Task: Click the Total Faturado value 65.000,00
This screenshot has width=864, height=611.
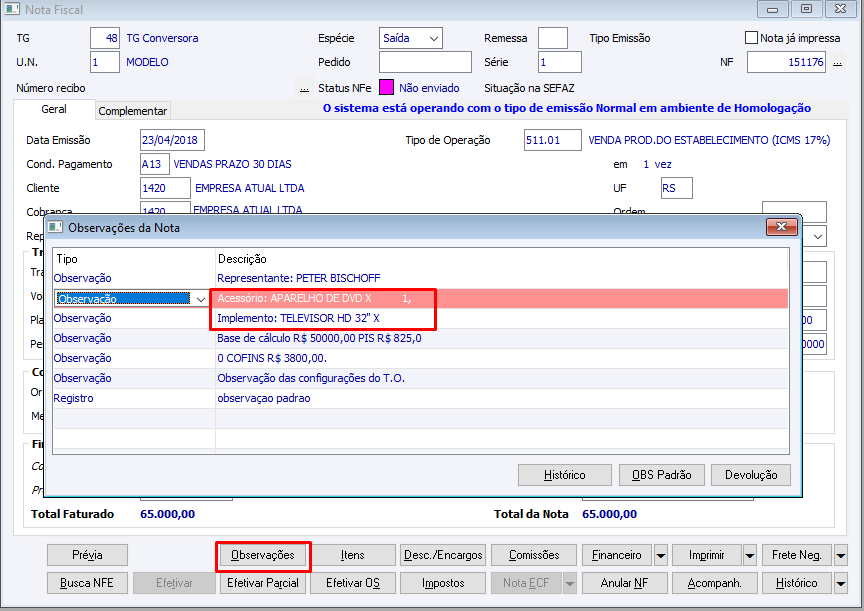Action: coord(168,514)
